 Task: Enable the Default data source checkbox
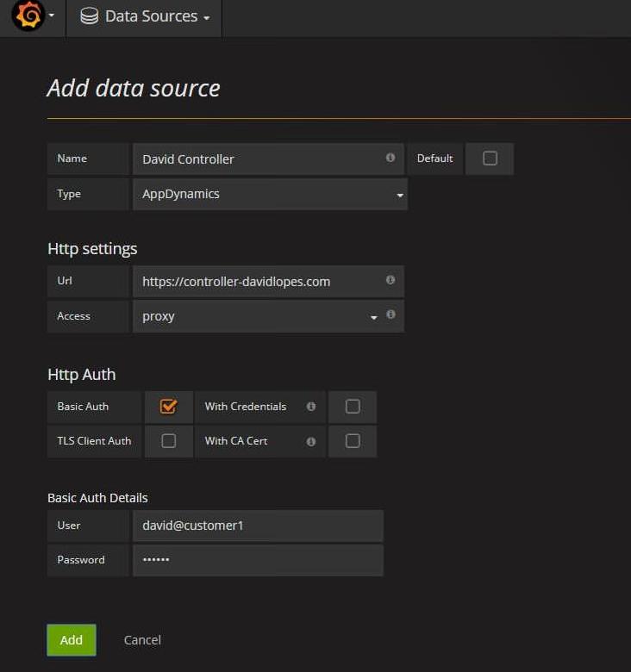pyautogui.click(x=490, y=159)
